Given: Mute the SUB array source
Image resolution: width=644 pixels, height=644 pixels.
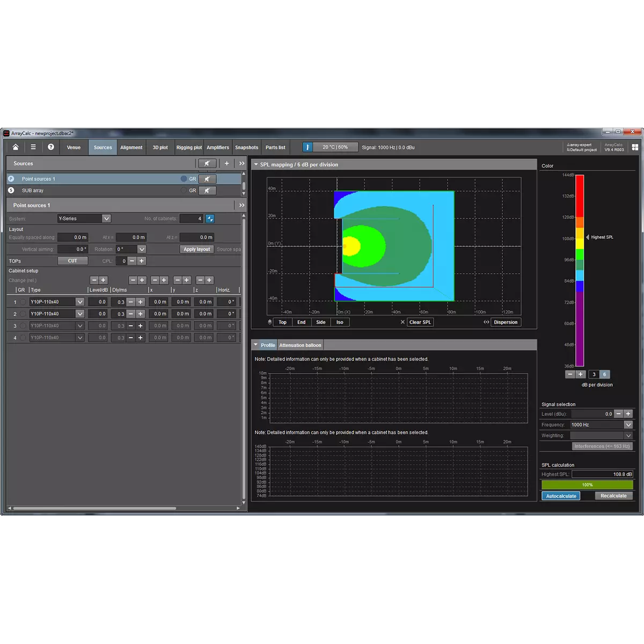Looking at the screenshot, I should 207,191.
